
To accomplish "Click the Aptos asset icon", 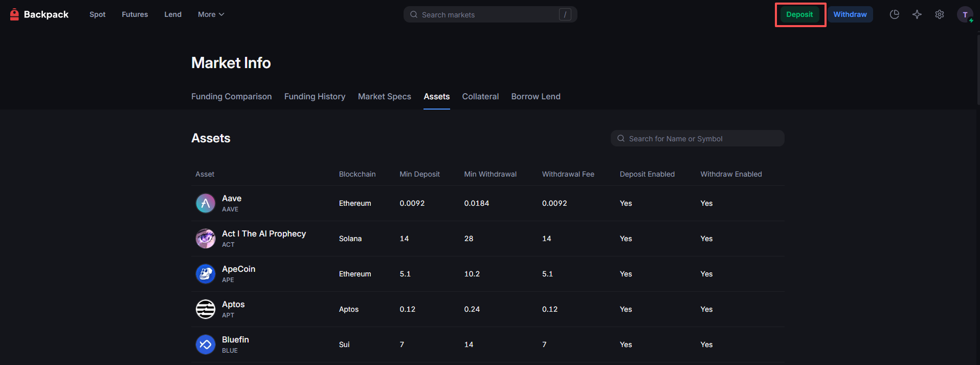I will click(206, 309).
